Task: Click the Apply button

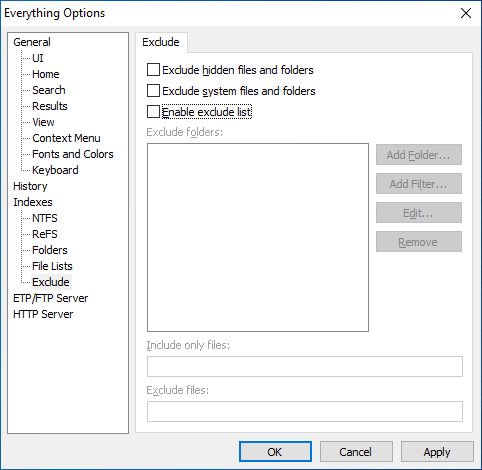Action: pos(437,452)
